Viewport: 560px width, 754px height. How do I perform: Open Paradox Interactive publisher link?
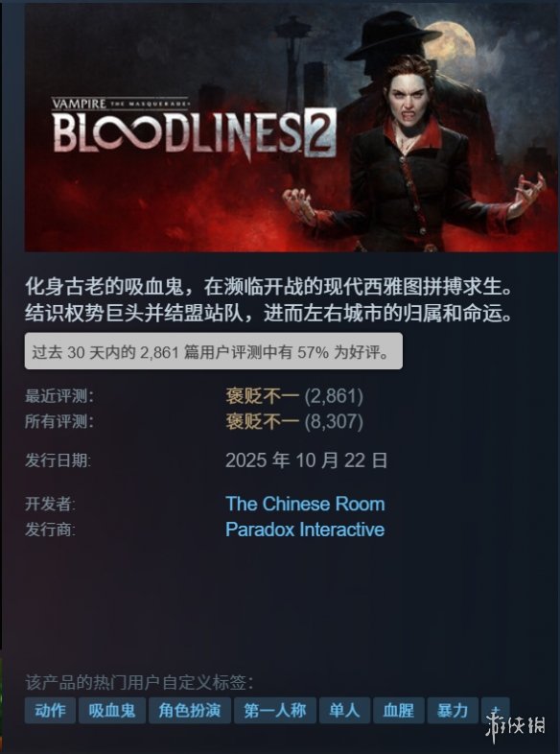(x=305, y=530)
